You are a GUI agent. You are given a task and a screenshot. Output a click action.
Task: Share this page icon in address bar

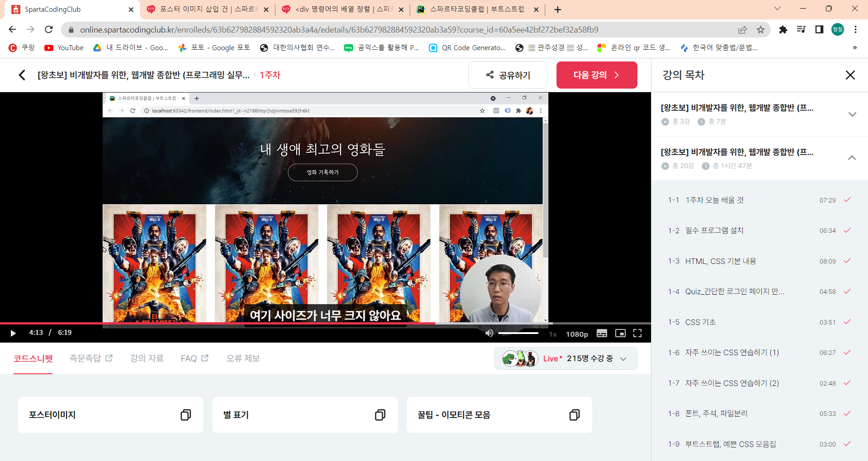[x=742, y=30]
